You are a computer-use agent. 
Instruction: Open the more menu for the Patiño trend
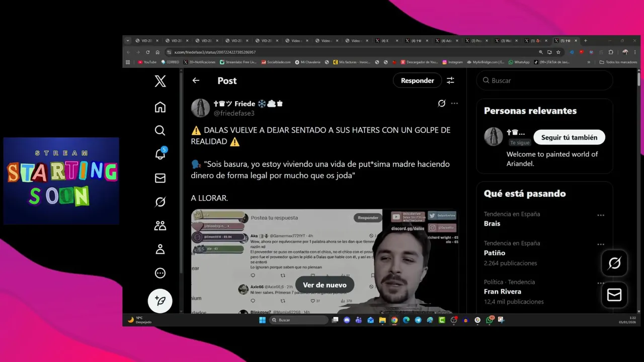coord(600,244)
